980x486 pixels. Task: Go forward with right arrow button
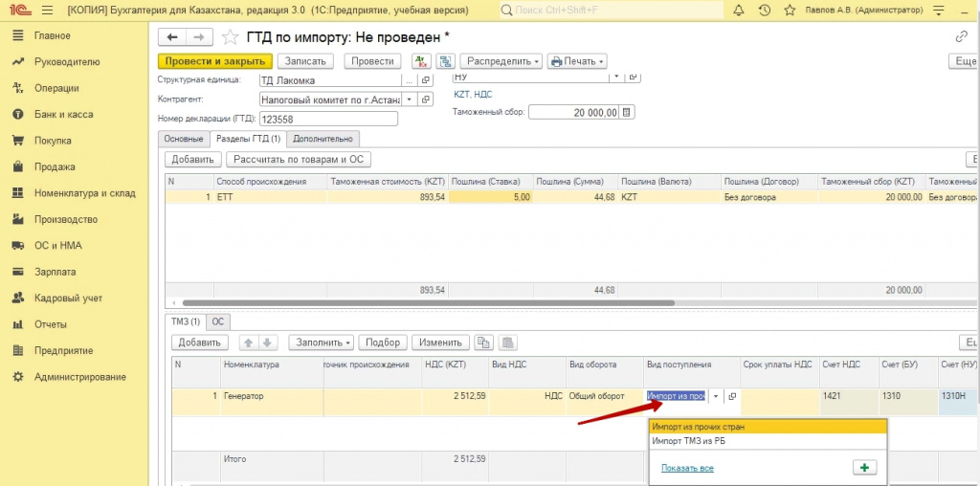coord(199,37)
